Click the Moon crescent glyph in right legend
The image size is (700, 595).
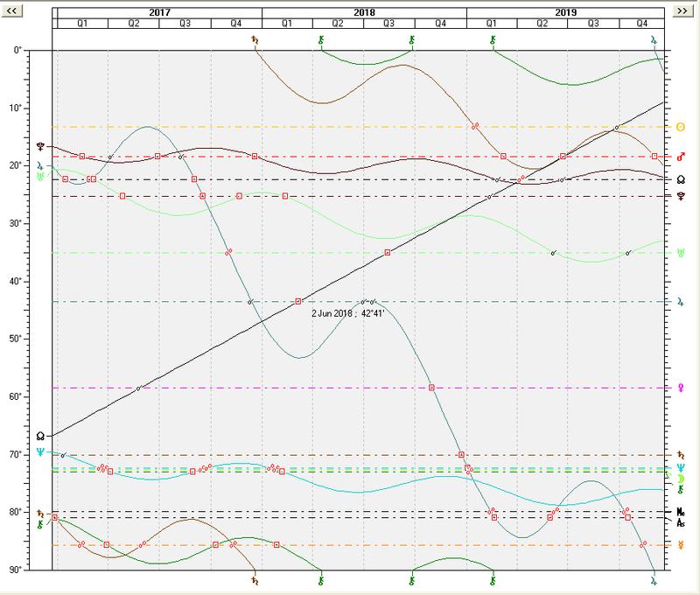pos(681,479)
